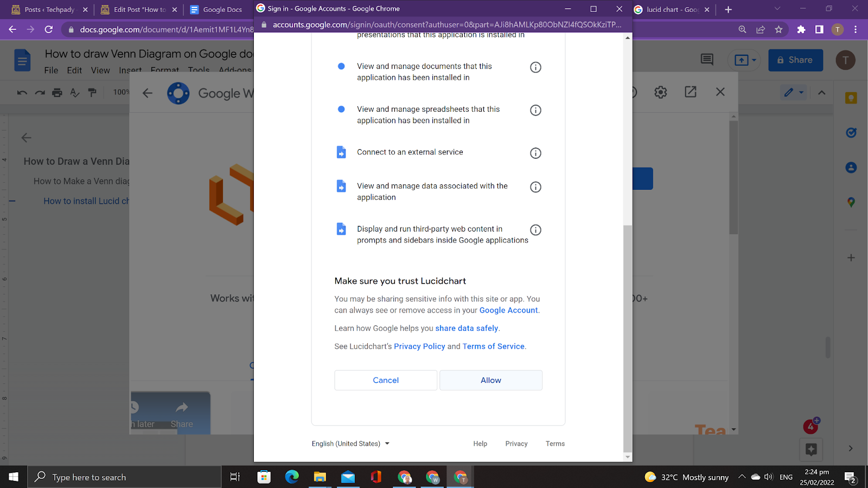
Task: Click the Explore button in Docs
Action: click(812, 450)
